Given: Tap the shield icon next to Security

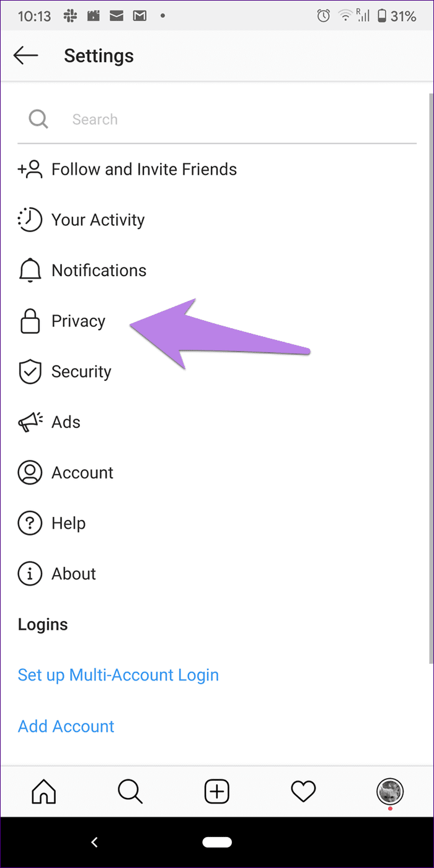Looking at the screenshot, I should click(30, 372).
